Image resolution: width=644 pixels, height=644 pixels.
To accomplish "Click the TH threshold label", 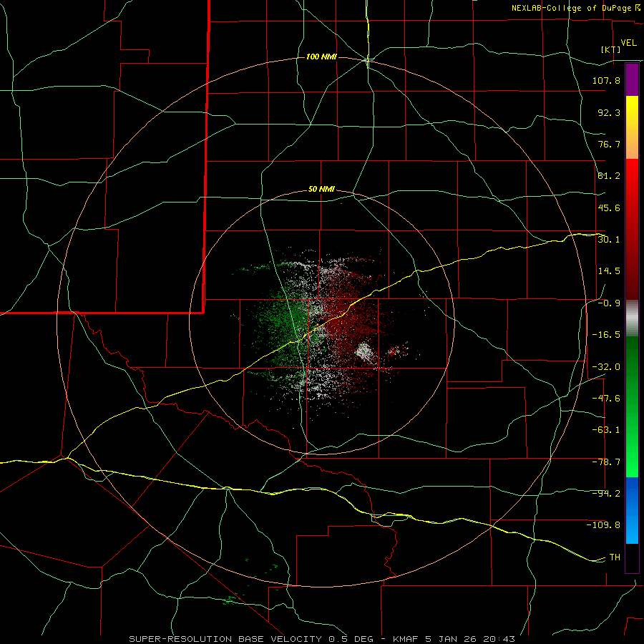I will 615,557.
